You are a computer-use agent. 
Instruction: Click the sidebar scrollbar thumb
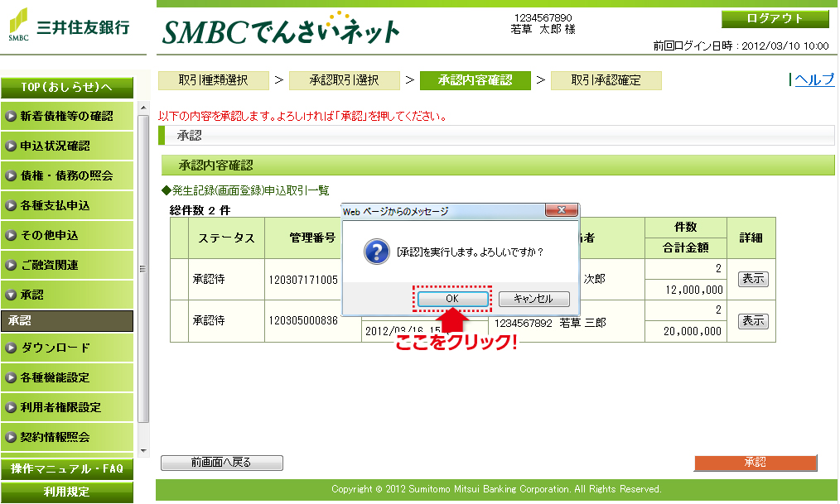tap(143, 269)
